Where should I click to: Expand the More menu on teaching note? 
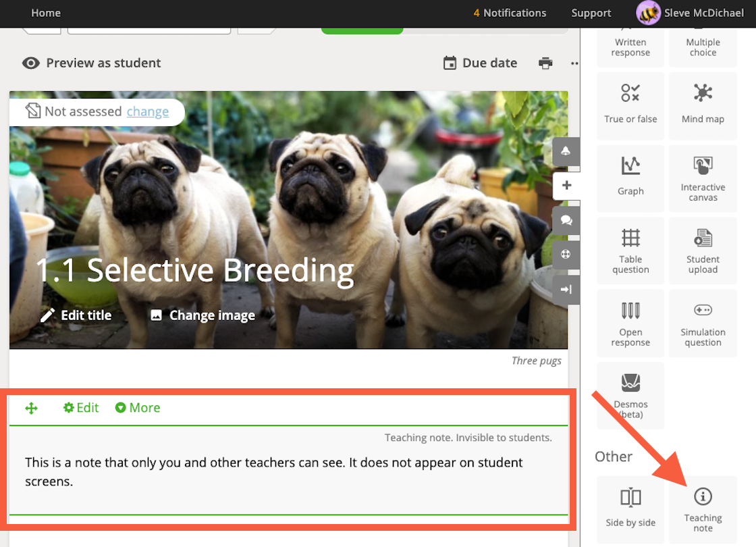point(138,408)
